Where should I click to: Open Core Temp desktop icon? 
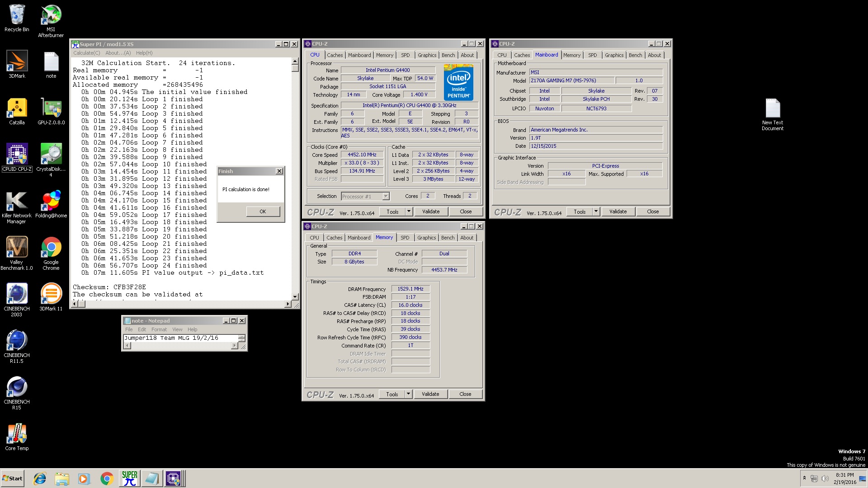click(x=17, y=437)
